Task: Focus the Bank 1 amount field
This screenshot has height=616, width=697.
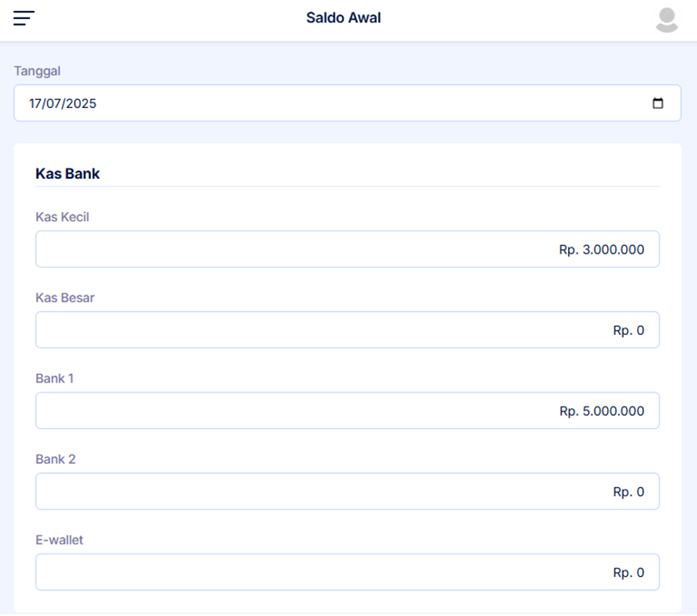Action: tap(347, 411)
